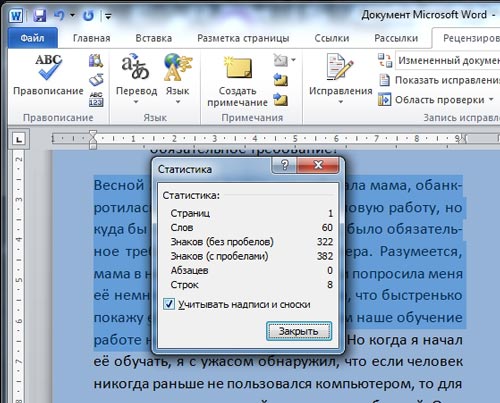Click the Знаков (без пробелов) row
Screen dimensions: 500x403
(251, 242)
